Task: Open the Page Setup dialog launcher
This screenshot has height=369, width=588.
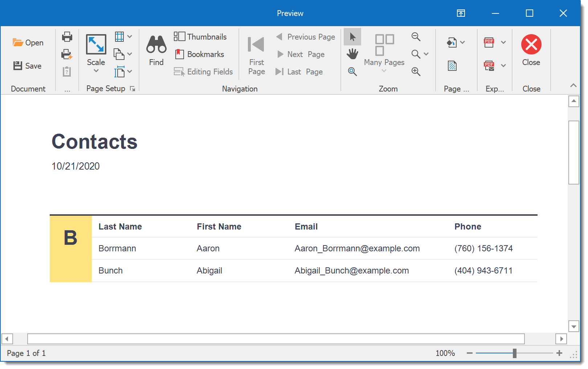Action: [x=132, y=89]
